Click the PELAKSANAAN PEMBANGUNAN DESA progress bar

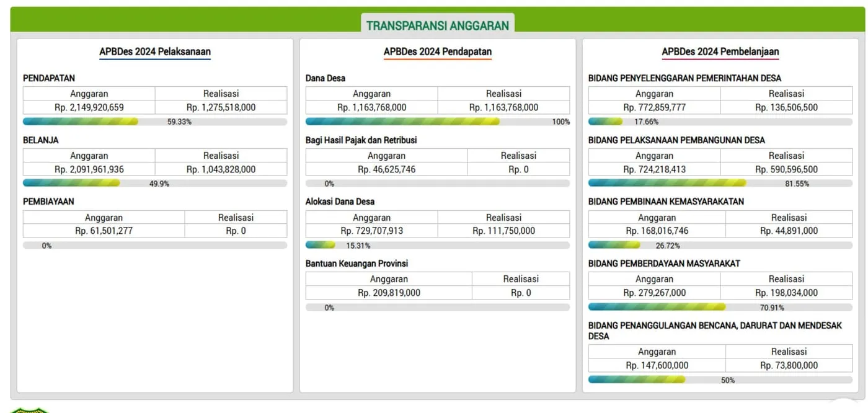(720, 184)
